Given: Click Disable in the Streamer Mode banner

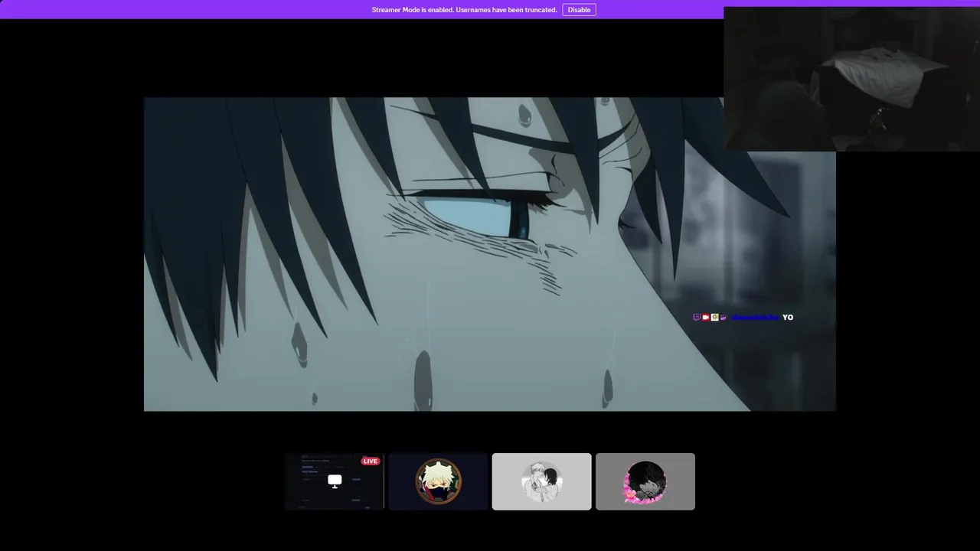Looking at the screenshot, I should pyautogui.click(x=579, y=10).
